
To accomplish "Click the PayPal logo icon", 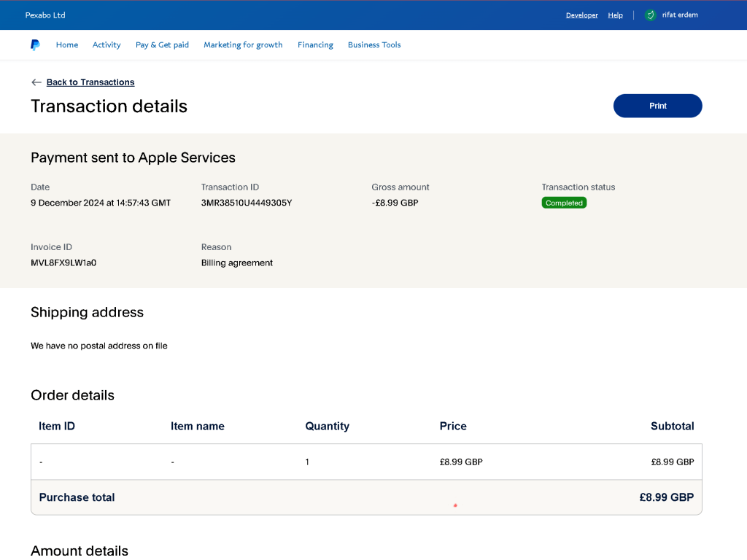I will [35, 44].
